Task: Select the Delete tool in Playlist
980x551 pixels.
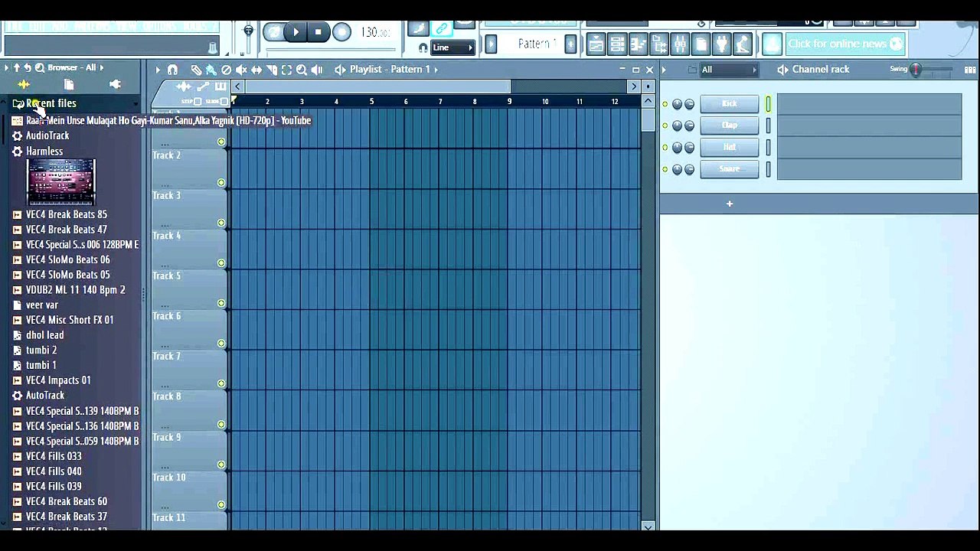Action: click(226, 70)
